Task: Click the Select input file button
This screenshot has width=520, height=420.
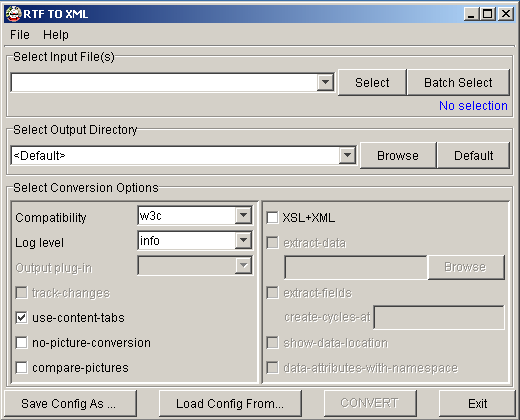Action: (x=372, y=82)
